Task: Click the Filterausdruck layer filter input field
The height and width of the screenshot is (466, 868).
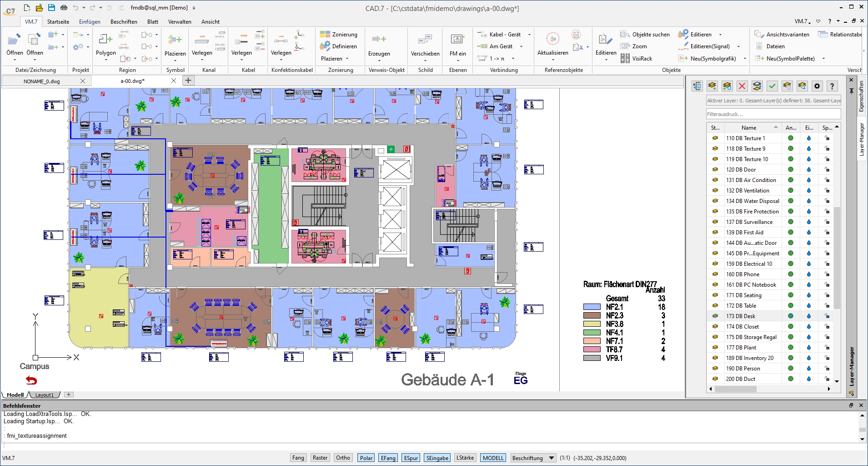Action: click(x=773, y=114)
